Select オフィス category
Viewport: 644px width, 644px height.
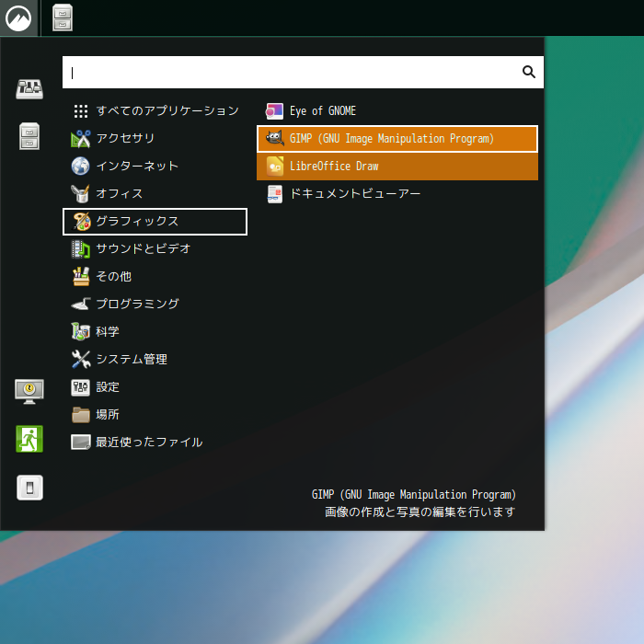155,193
